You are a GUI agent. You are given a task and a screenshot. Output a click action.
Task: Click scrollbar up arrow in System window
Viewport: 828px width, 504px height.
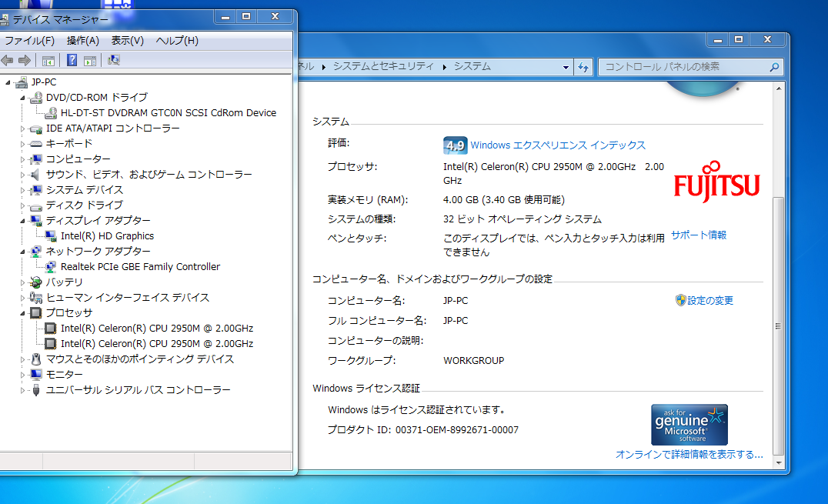pos(778,88)
